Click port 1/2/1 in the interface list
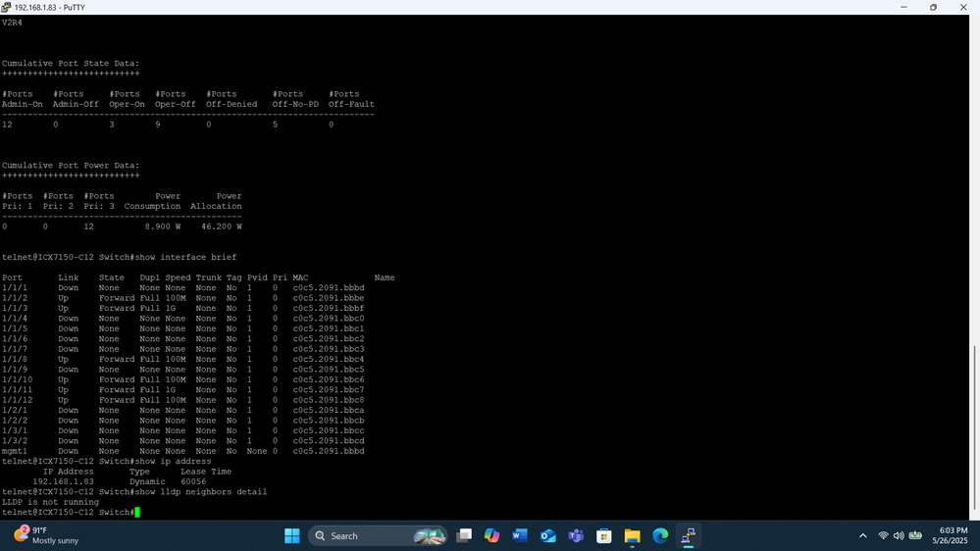The height and width of the screenshot is (551, 980). [x=15, y=411]
